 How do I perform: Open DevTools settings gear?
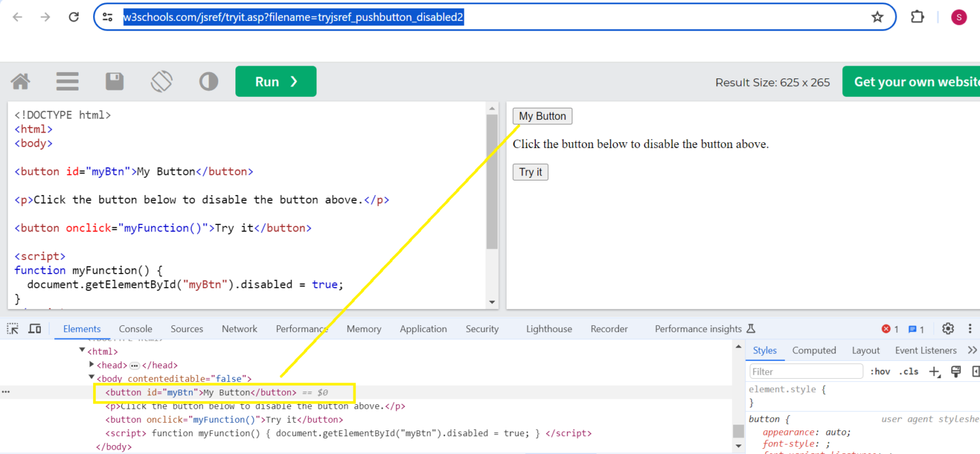coord(948,329)
